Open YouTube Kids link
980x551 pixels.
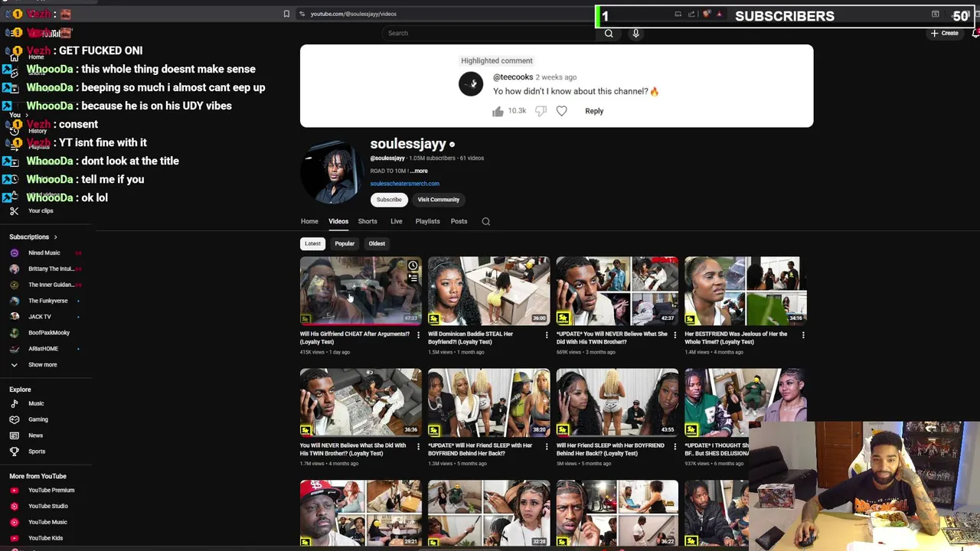click(46, 538)
